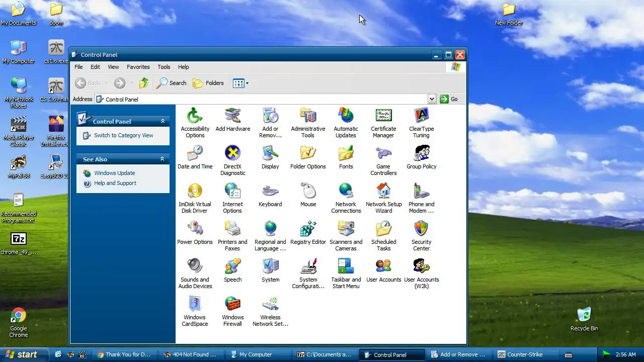Viewport: 644px width, 362px height.
Task: Open Add or Remove Programs icon
Action: point(270,123)
